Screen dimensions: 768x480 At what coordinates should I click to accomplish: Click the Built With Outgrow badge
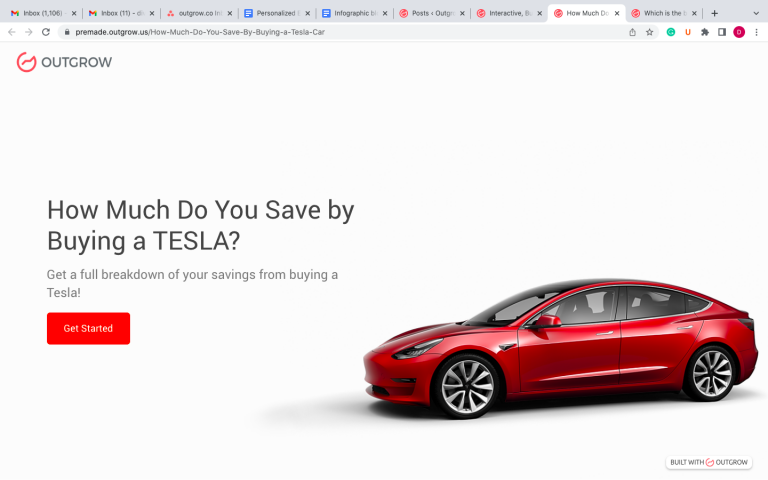(709, 462)
